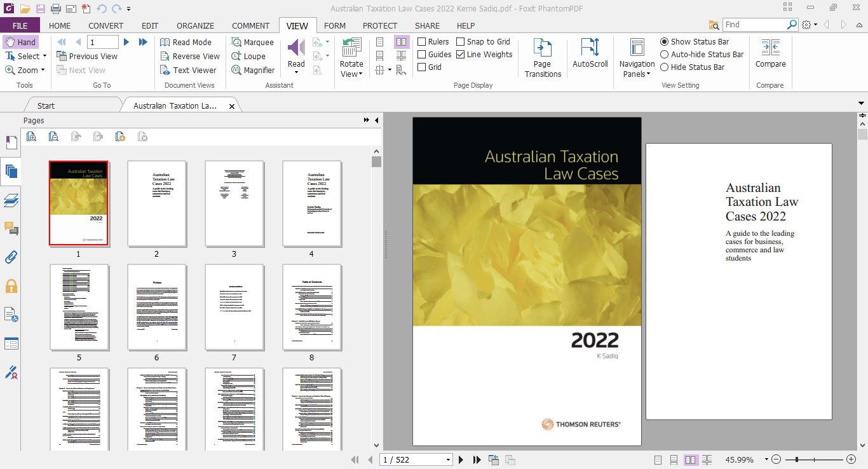Switch to the CONVERT ribbon tab
The height and width of the screenshot is (469, 868).
pos(106,25)
